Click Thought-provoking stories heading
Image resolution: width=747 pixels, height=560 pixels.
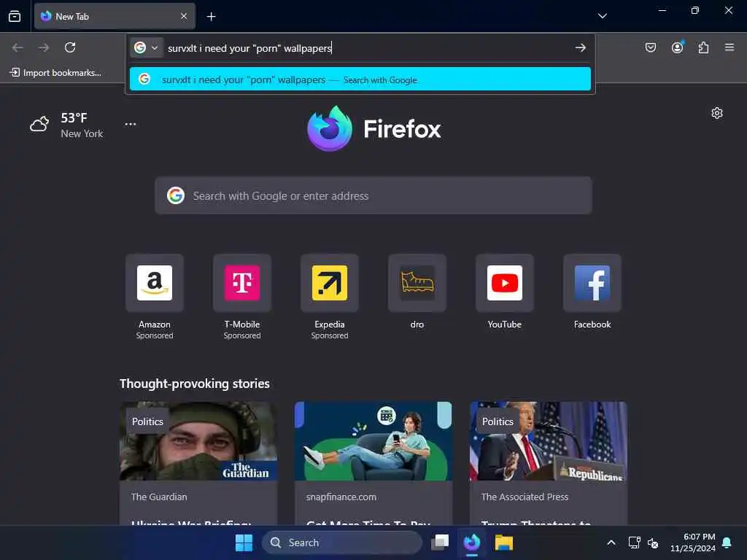click(x=194, y=384)
